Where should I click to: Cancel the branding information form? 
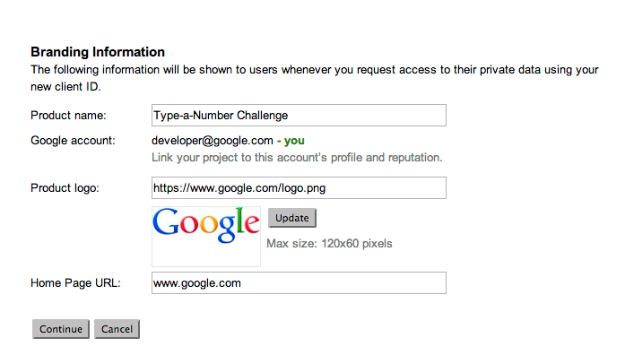[x=117, y=329]
